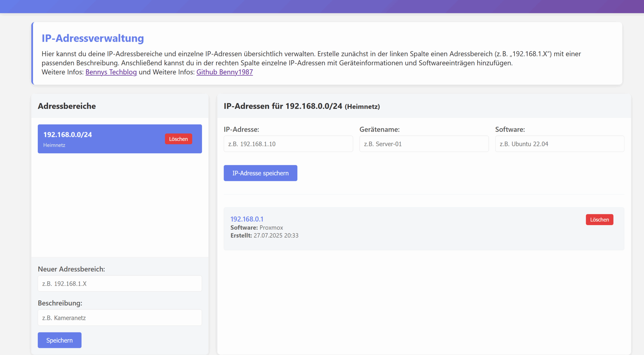This screenshot has height=355, width=644.
Task: Select the Adressbereiche panel title
Action: tap(67, 106)
